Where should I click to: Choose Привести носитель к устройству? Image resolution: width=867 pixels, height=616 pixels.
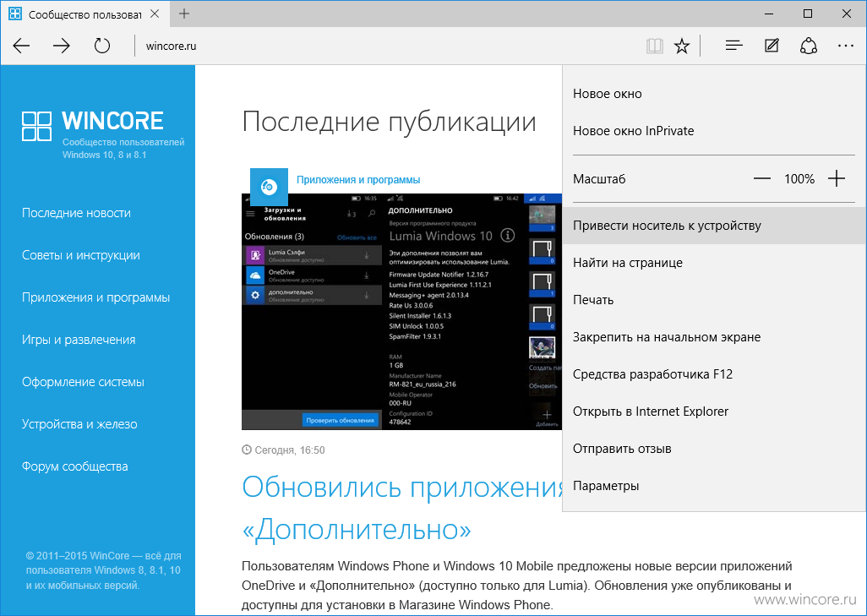pyautogui.click(x=714, y=226)
